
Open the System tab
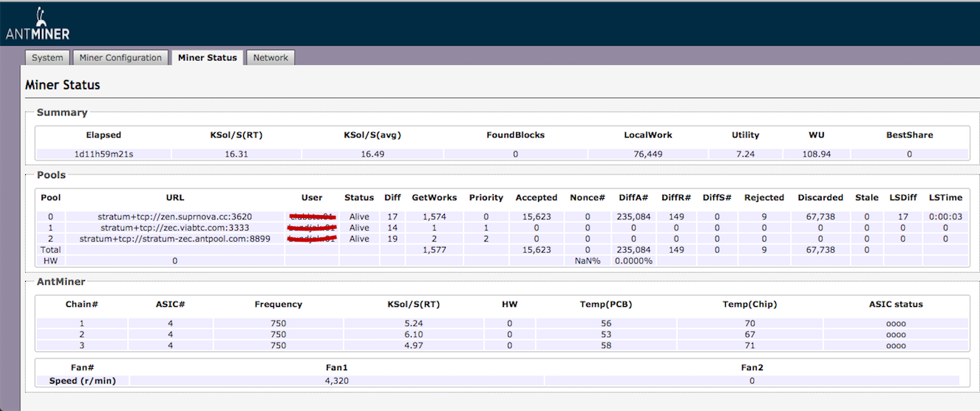[47, 58]
